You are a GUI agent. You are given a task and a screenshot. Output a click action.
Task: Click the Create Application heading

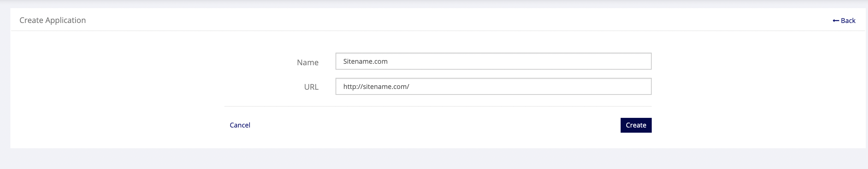(53, 20)
